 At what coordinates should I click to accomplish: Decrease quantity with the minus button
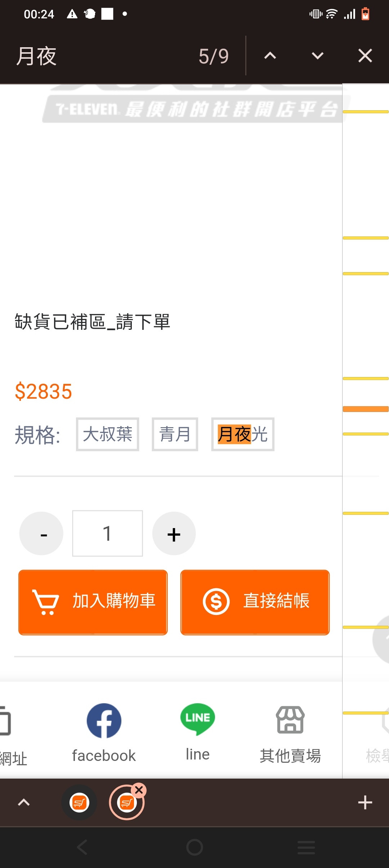(41, 533)
